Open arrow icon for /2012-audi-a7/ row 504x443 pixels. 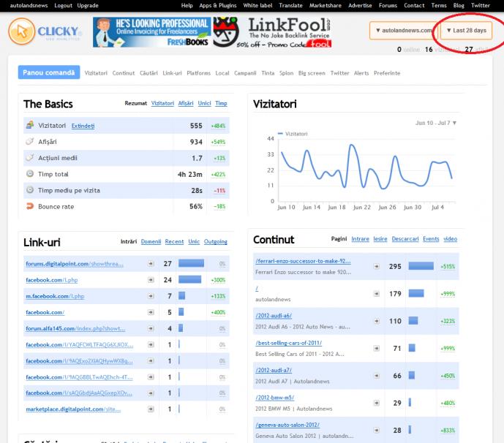(x=377, y=376)
